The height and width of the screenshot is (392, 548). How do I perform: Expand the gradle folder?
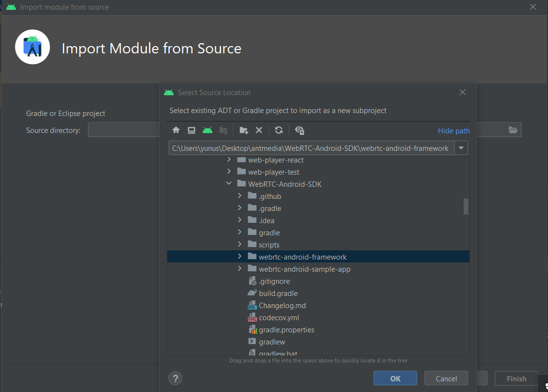(240, 232)
